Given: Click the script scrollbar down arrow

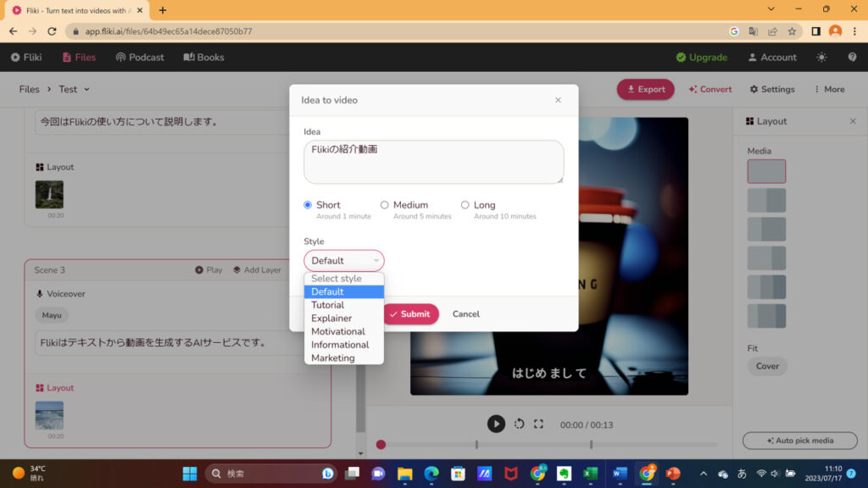Looking at the screenshot, I should click(x=360, y=454).
